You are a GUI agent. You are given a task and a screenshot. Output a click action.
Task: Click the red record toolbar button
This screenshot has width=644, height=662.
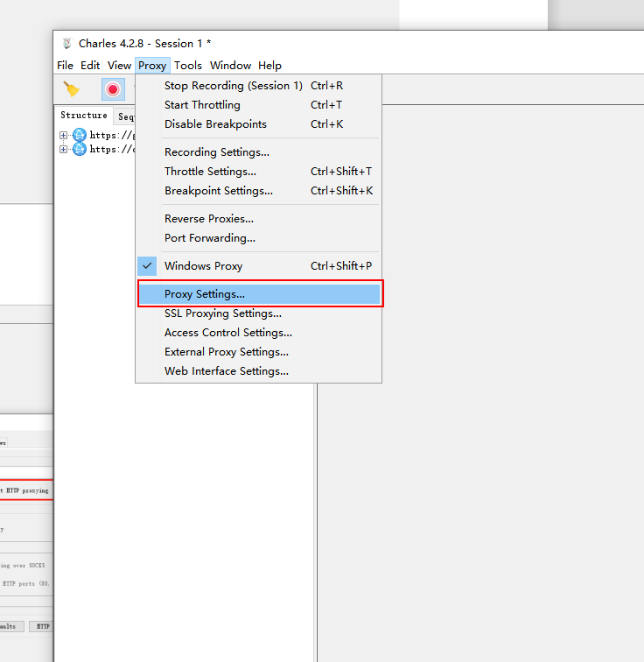tap(113, 89)
